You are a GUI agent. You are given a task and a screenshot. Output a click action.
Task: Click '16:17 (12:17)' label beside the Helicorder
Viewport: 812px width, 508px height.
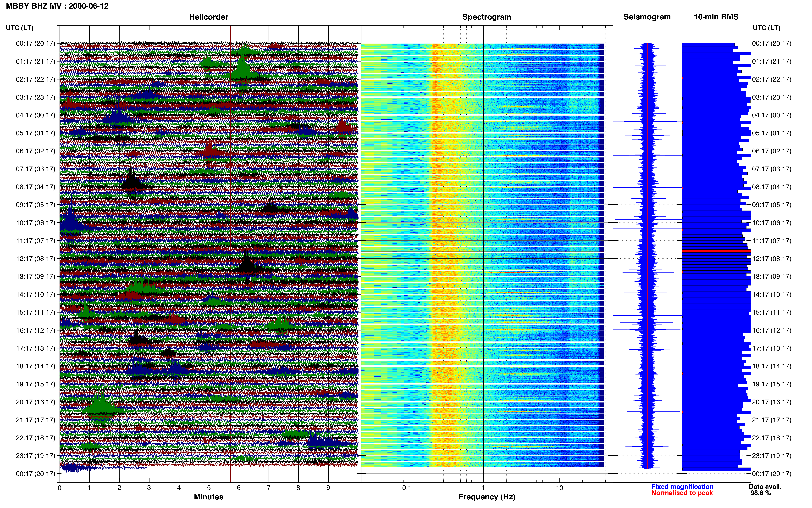pyautogui.click(x=36, y=330)
